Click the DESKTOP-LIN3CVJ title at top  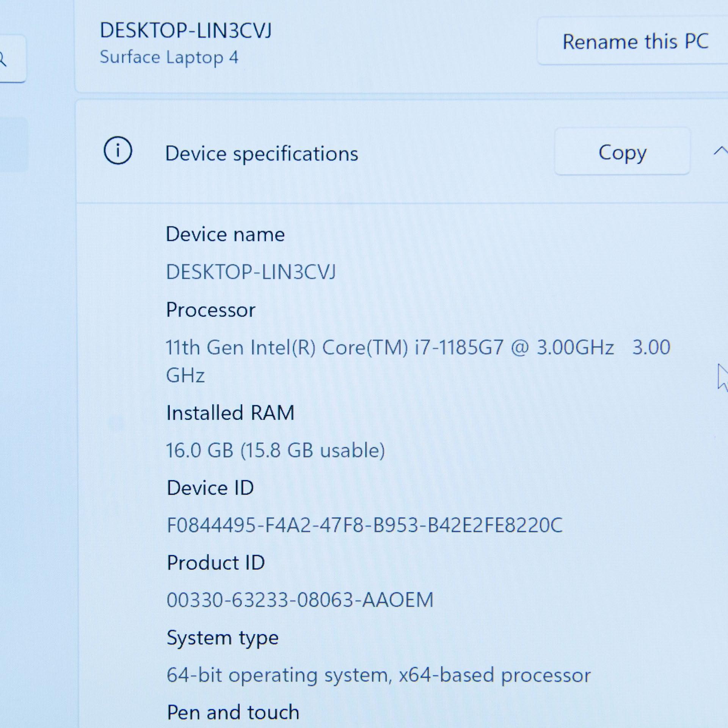pos(186,30)
